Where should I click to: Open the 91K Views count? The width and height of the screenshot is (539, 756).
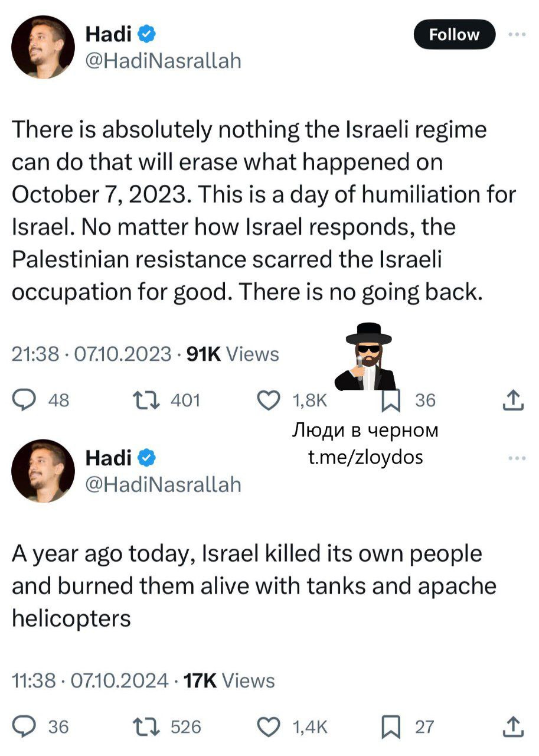[x=232, y=354]
